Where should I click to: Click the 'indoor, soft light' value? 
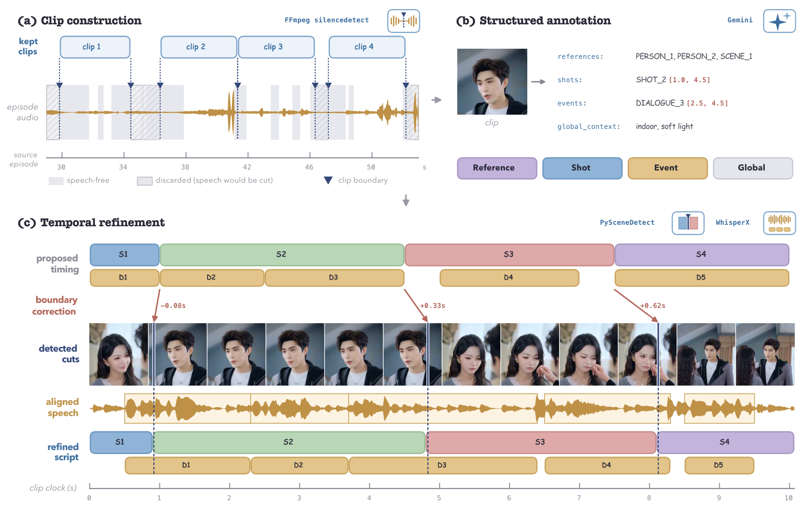pos(664,126)
